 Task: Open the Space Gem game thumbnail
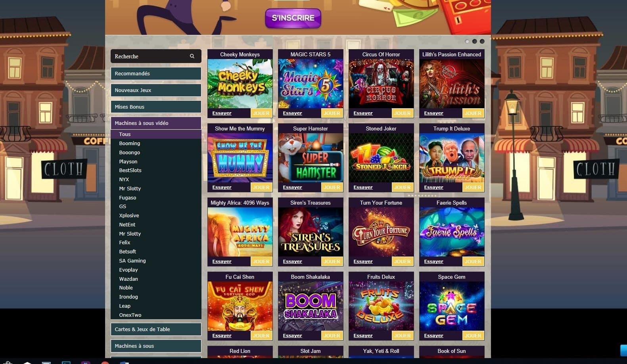pos(452,306)
